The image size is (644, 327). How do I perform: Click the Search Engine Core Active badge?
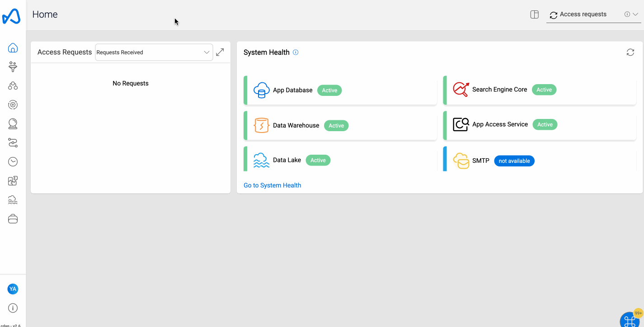pyautogui.click(x=544, y=90)
